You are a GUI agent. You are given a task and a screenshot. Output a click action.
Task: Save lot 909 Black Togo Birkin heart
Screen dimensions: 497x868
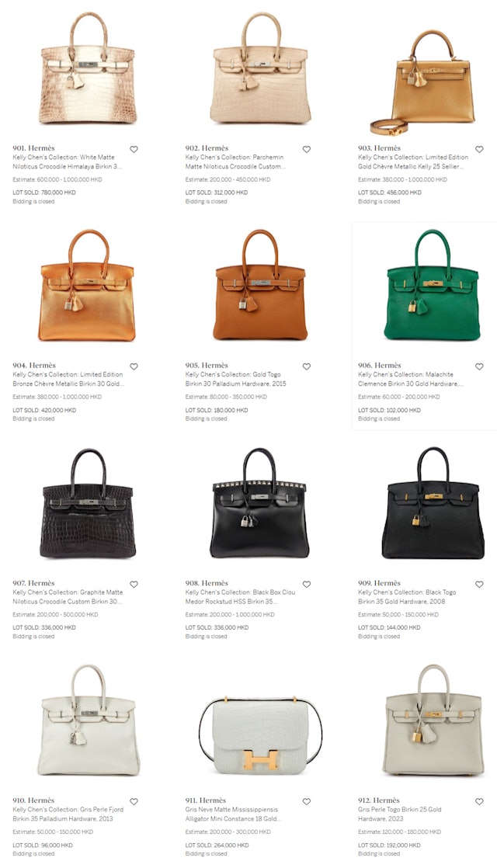[479, 584]
